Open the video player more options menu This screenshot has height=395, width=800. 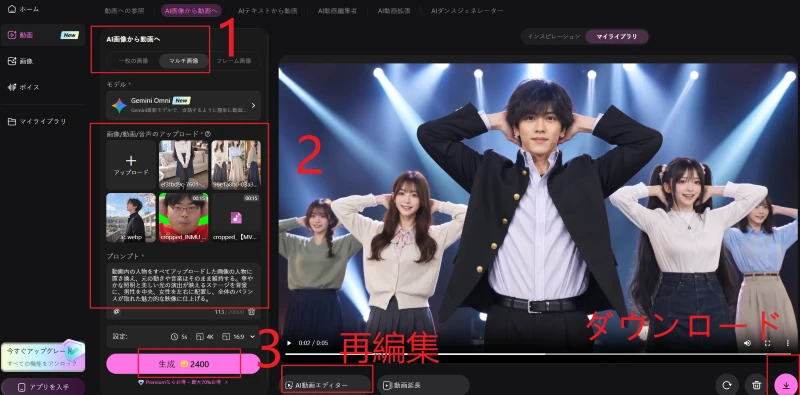[788, 343]
